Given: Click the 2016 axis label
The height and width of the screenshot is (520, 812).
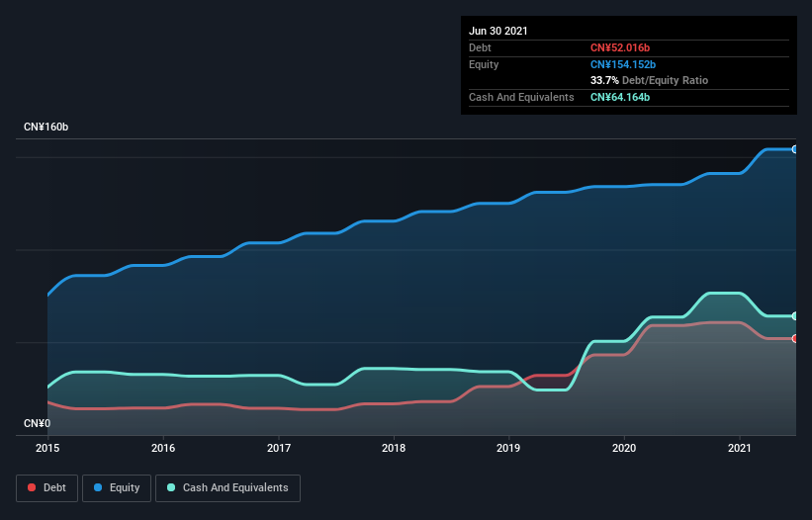Looking at the screenshot, I should coord(163,448).
